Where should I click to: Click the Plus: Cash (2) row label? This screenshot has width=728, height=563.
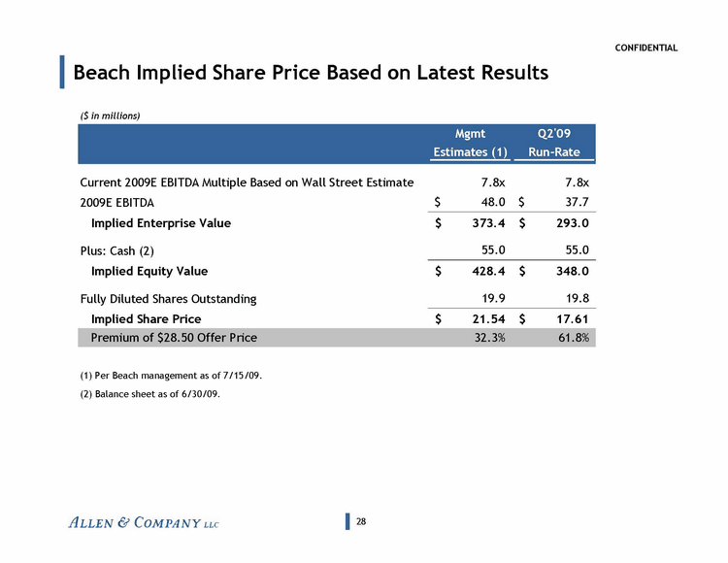[116, 250]
